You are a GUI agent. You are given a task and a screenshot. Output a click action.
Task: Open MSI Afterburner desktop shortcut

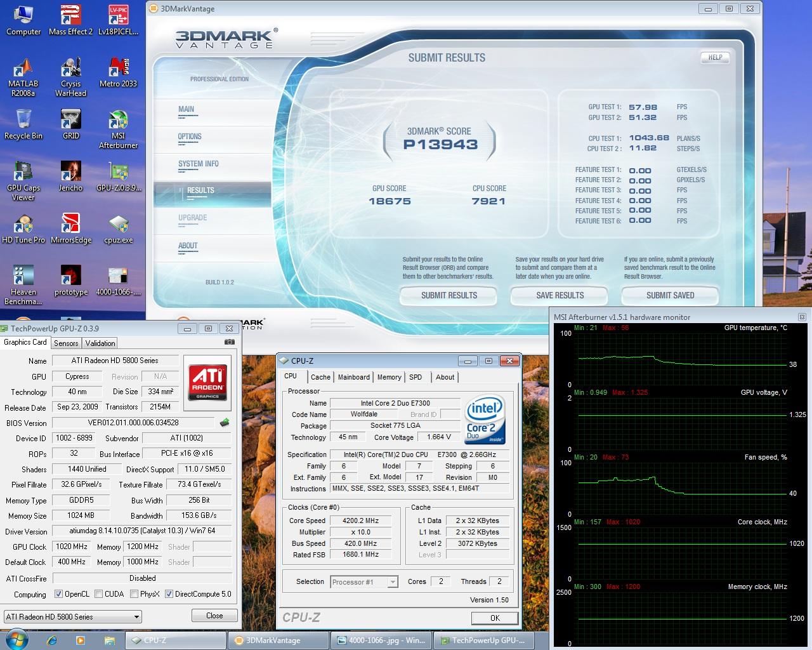(118, 129)
